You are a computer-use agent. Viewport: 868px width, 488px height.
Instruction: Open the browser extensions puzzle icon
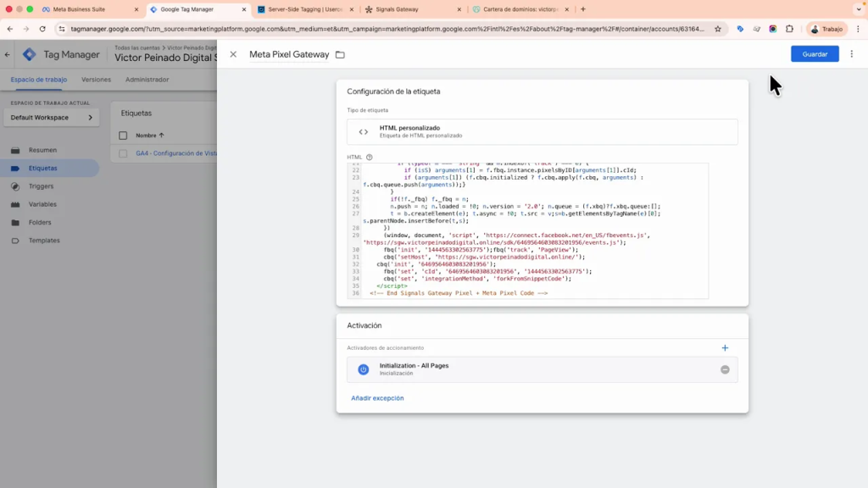pos(789,29)
